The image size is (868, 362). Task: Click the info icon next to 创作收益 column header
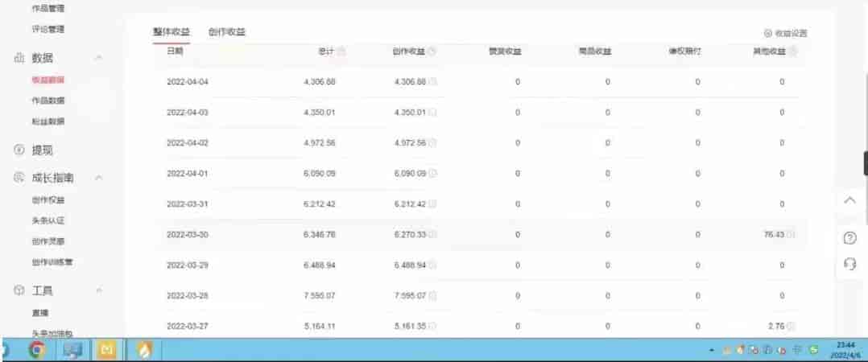pyautogui.click(x=432, y=51)
